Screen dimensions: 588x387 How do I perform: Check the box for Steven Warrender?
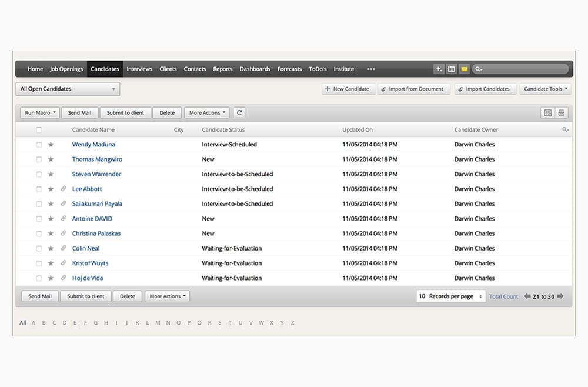39,174
